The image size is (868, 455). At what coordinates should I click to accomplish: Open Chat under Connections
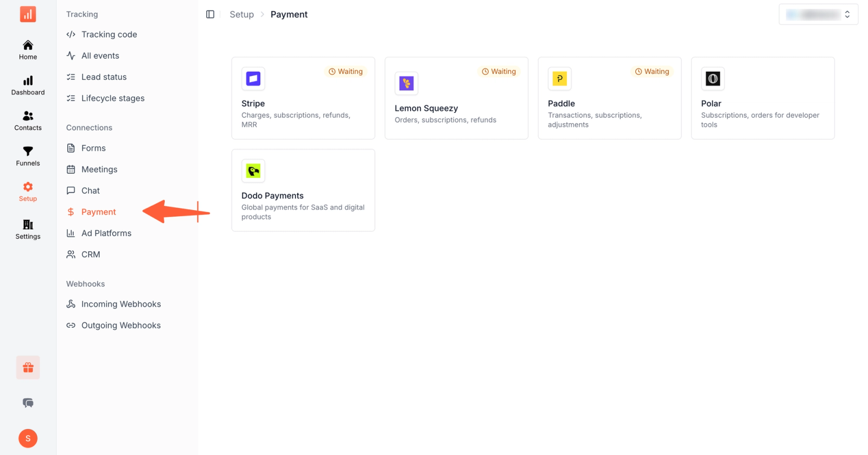pos(83,191)
